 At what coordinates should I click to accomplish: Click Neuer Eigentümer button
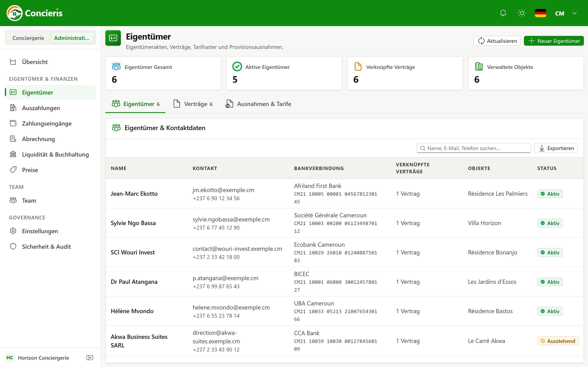click(554, 41)
